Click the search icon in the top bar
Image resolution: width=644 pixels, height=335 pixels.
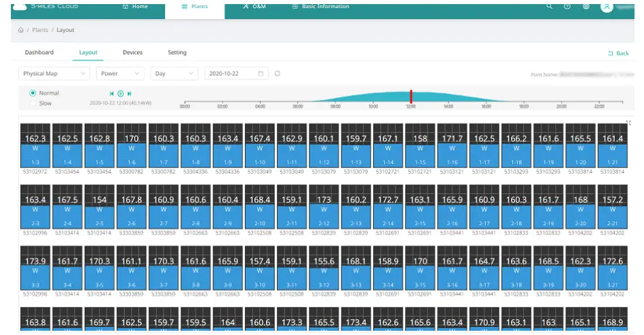pos(550,6)
